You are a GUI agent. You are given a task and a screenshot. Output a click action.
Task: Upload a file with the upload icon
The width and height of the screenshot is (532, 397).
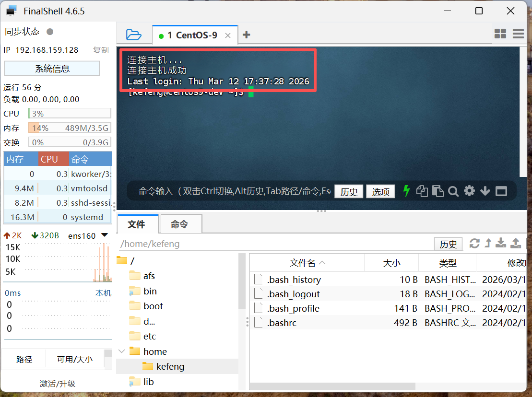pos(516,243)
